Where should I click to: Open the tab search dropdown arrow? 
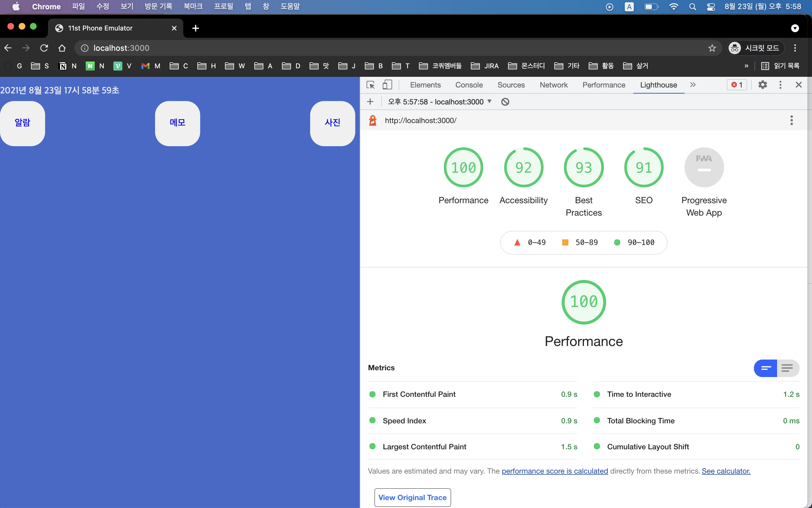pos(795,28)
